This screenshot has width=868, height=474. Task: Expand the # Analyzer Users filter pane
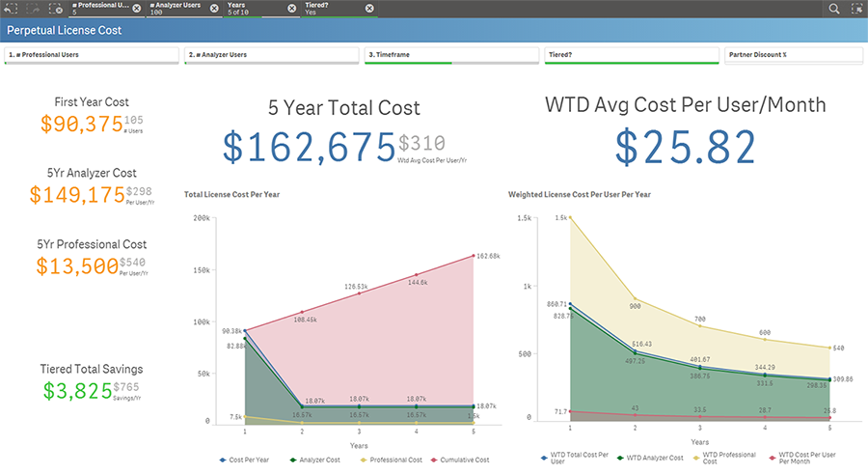(x=271, y=55)
